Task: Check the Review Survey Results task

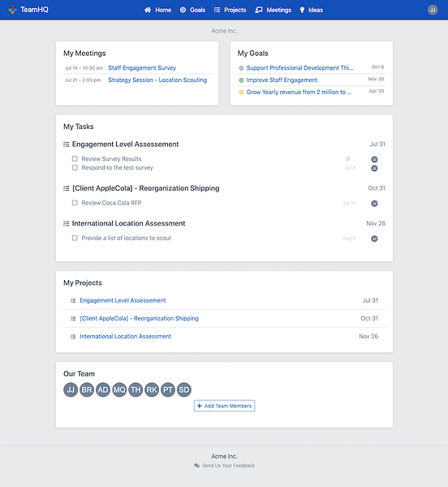Action: [x=75, y=159]
